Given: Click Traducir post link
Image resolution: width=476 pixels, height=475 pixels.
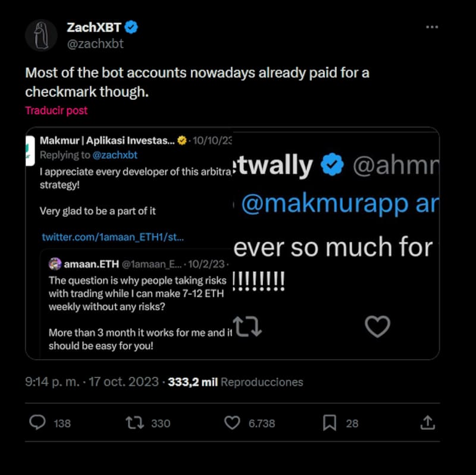Looking at the screenshot, I should tap(56, 111).
